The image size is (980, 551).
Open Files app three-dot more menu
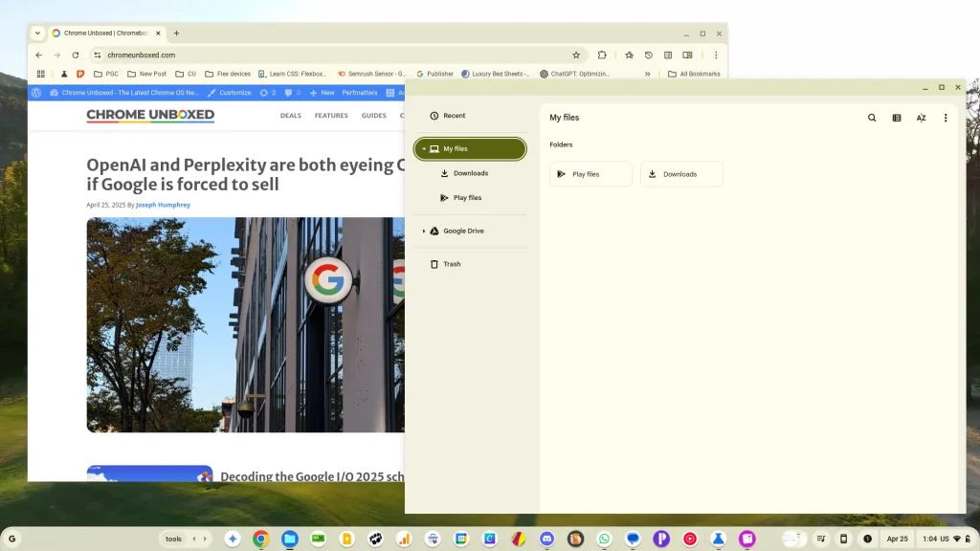pos(946,118)
